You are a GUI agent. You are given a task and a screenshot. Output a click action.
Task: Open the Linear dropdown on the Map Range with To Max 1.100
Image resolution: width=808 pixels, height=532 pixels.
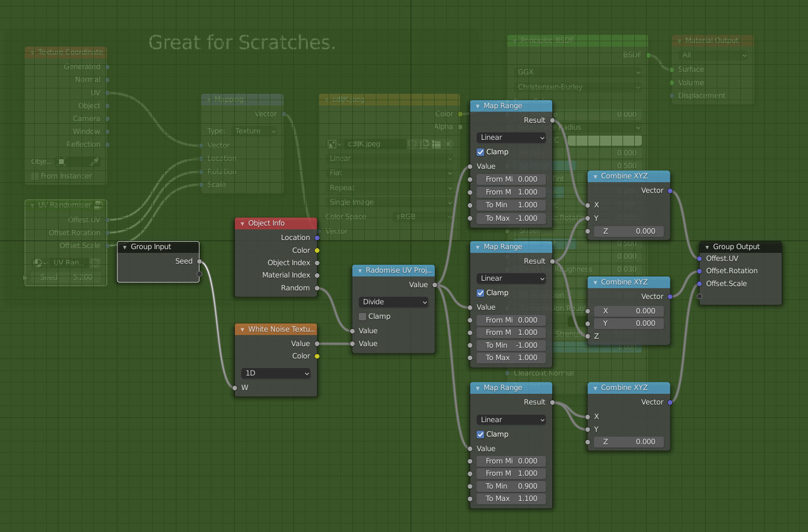(511, 420)
